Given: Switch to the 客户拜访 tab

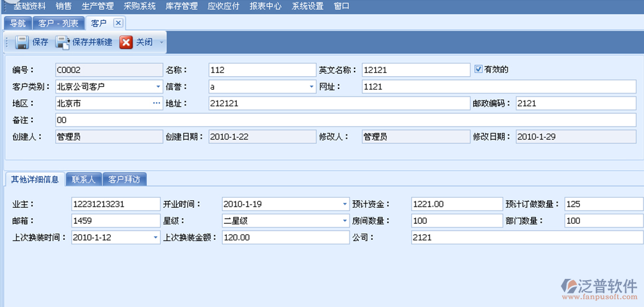Looking at the screenshot, I should tap(124, 179).
